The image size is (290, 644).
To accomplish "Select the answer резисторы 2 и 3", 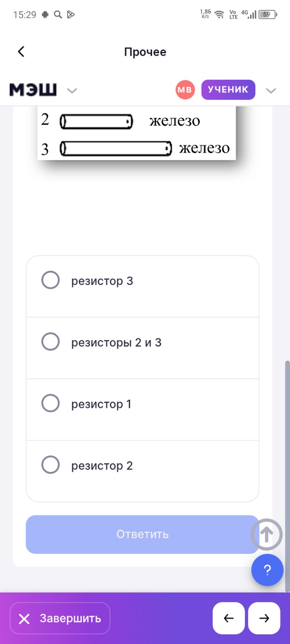I will pos(50,341).
